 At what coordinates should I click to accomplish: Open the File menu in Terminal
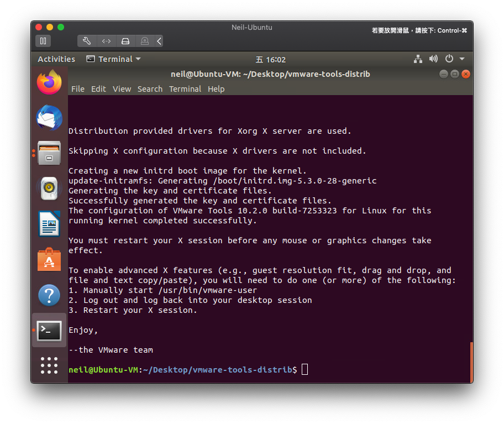[78, 89]
